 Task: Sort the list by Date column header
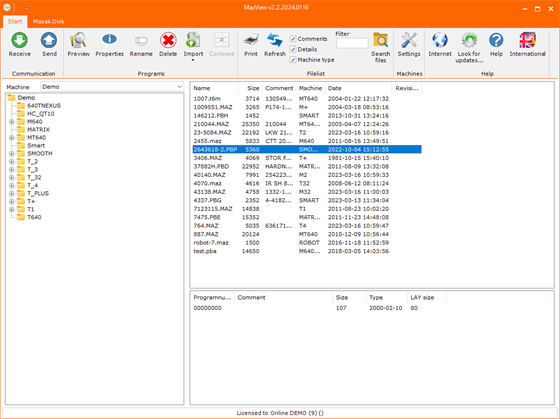(x=358, y=88)
